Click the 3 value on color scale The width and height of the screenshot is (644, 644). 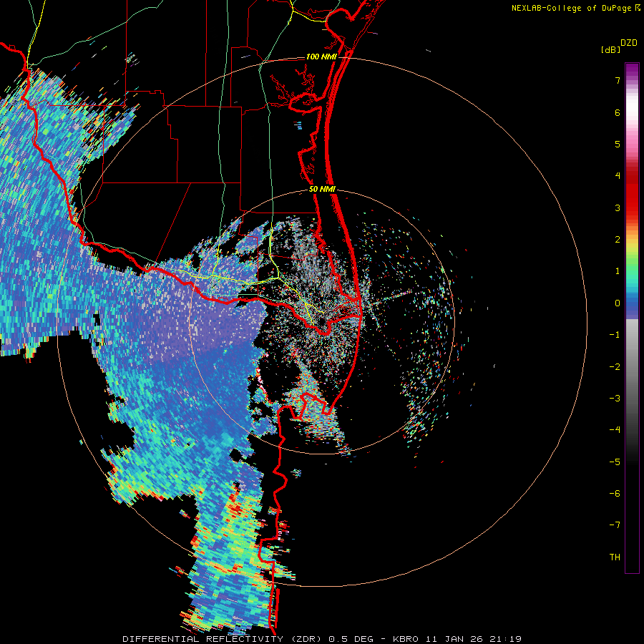tap(618, 208)
